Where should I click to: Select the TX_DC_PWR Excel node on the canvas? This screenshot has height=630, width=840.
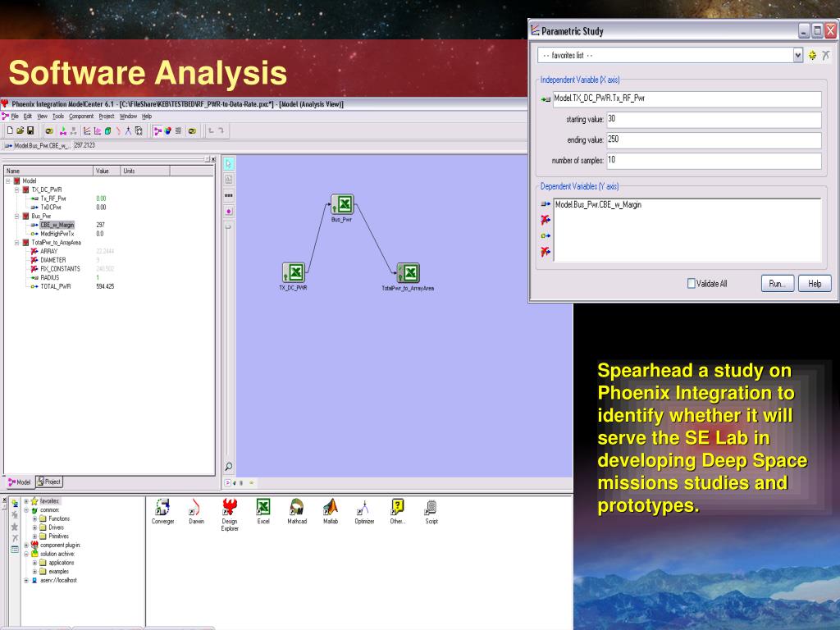tap(294, 272)
